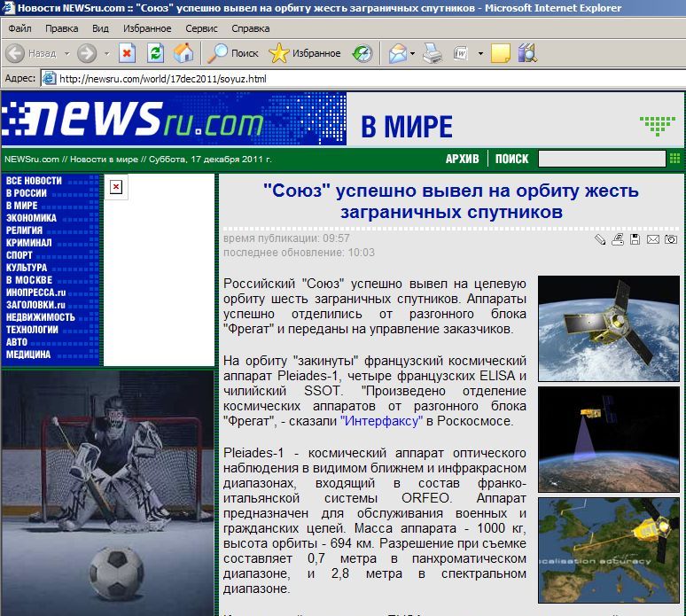Follow the "Интерфаксу" hyperlink in article
This screenshot has height=616, width=686.
(x=381, y=421)
